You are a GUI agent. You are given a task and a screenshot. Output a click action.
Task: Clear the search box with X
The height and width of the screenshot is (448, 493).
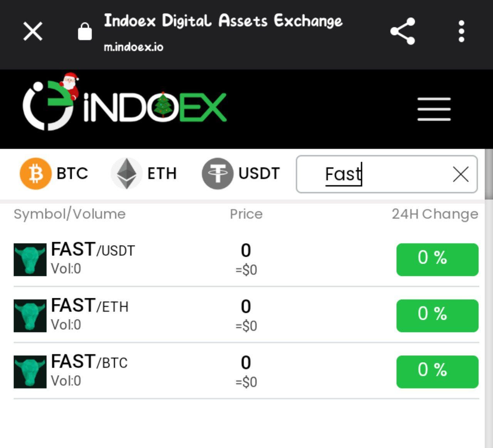461,174
